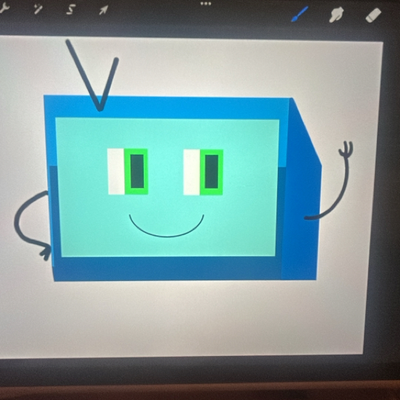Image resolution: width=400 pixels, height=400 pixels.
Task: Tap the white part of the left eye
Action: 115,172
